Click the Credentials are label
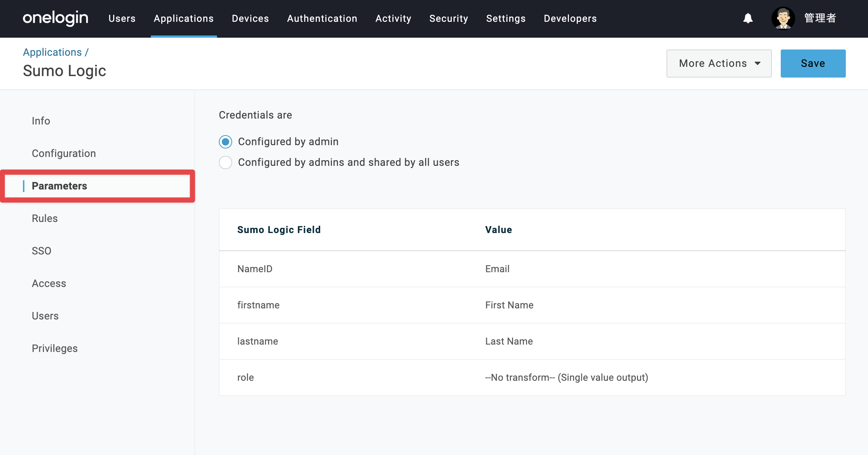Screen dimensions: 868x455 click(x=255, y=115)
